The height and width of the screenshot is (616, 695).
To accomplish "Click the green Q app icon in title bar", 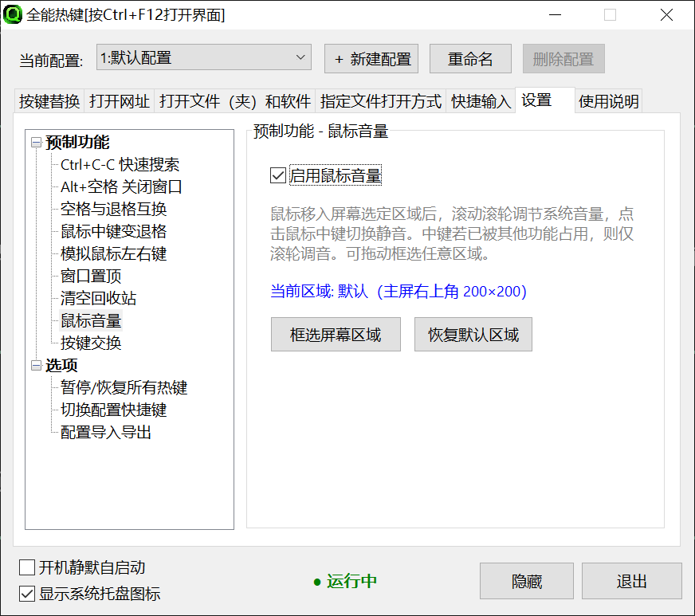I will click(13, 14).
